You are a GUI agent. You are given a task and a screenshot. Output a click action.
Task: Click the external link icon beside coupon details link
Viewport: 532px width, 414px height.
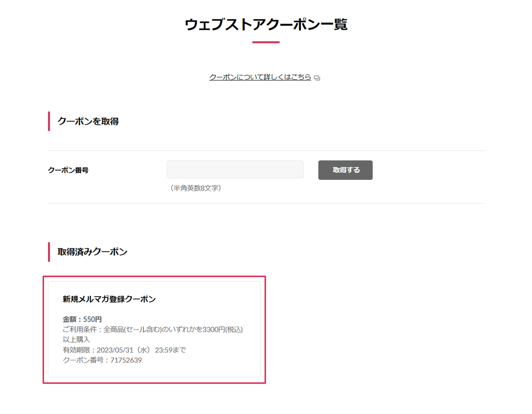(317, 78)
